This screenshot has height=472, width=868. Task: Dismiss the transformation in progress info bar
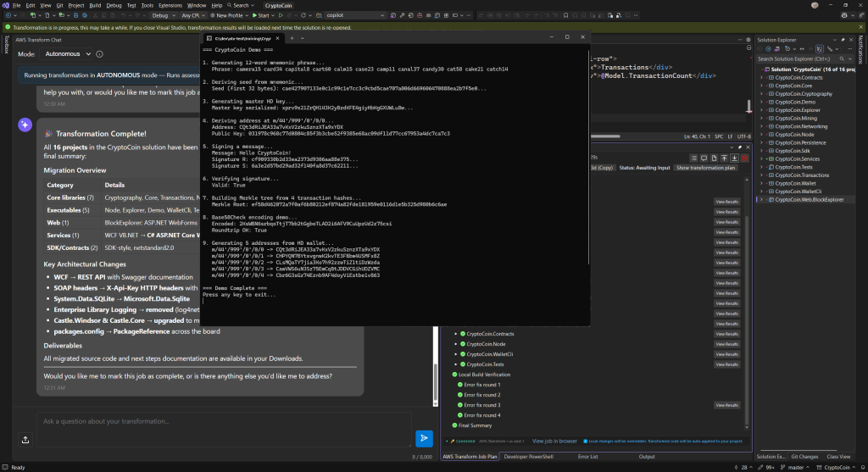tap(861, 27)
